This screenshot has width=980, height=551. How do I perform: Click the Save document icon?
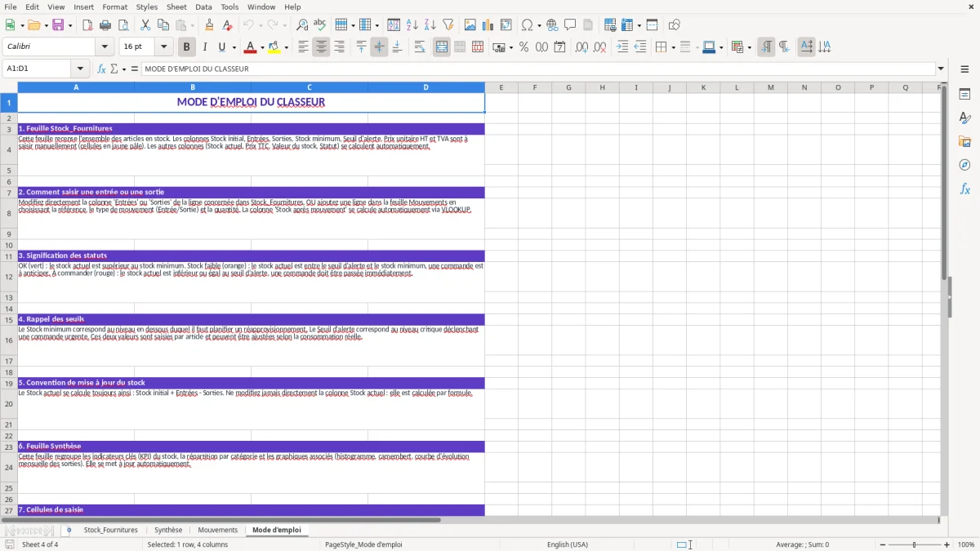58,25
